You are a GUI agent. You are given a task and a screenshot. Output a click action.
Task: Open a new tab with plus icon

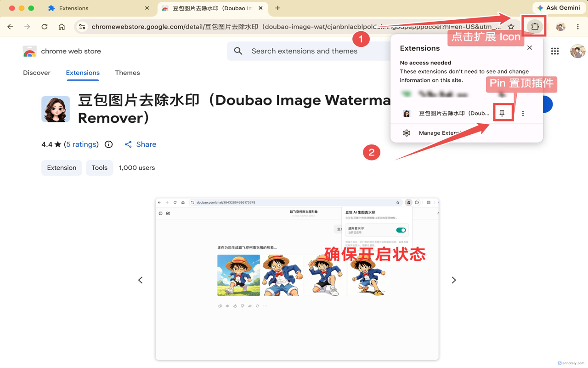[277, 8]
